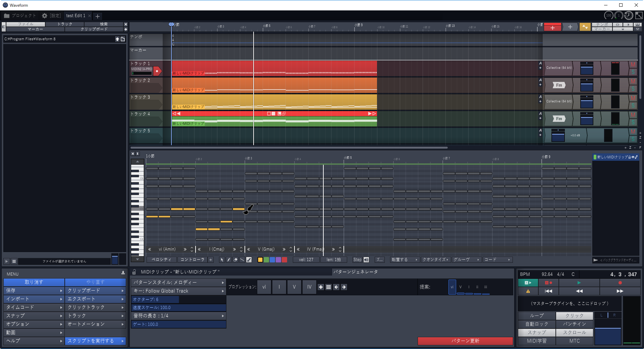
Task: Open the 設定 (settings) tab
Action: tap(51, 16)
